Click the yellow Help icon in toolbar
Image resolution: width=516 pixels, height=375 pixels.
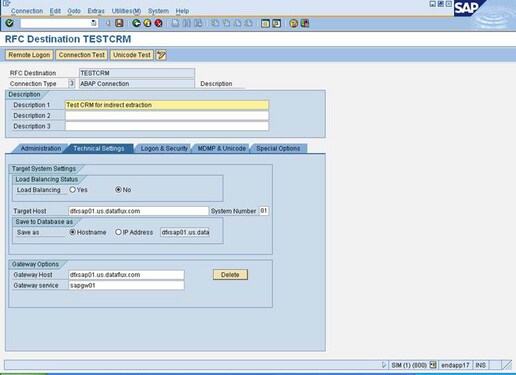pos(293,23)
